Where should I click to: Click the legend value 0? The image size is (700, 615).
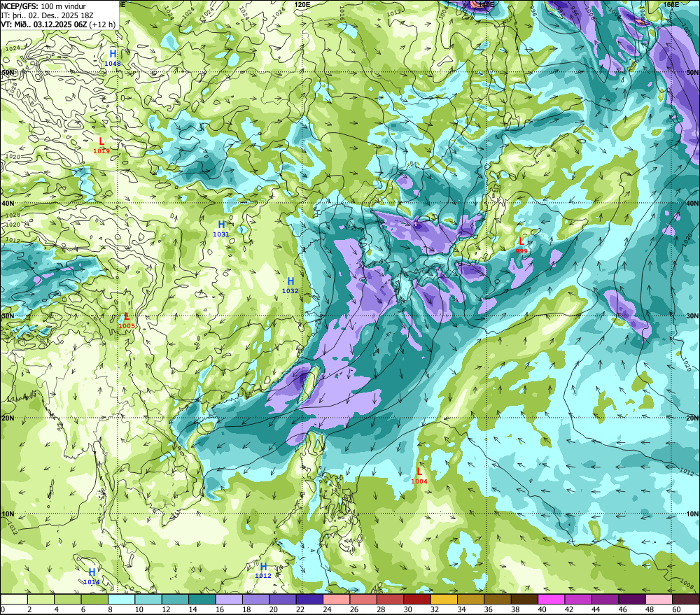tap(3, 609)
